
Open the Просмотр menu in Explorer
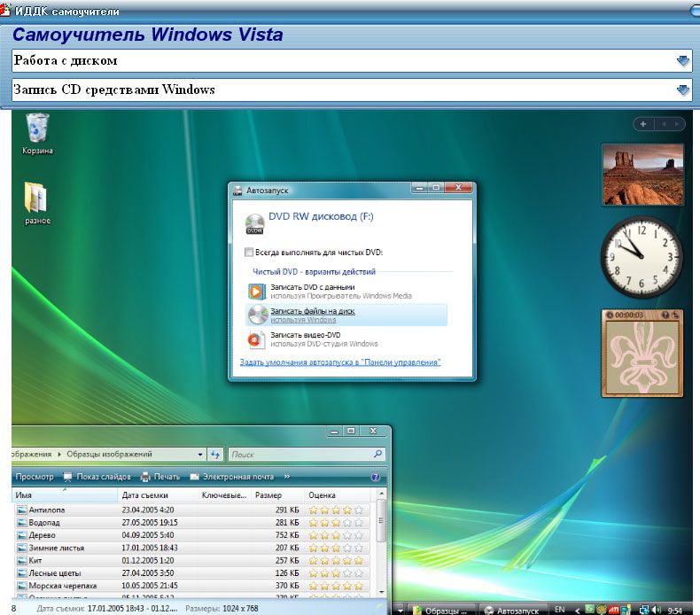[x=35, y=477]
